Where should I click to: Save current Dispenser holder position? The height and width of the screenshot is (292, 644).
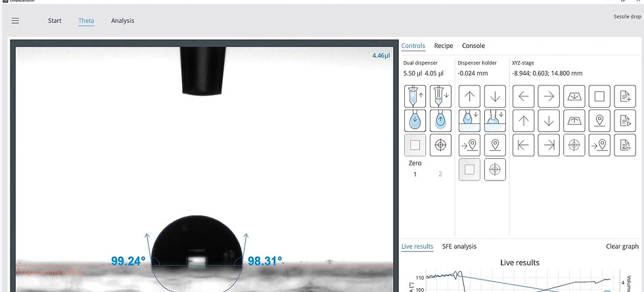[495, 145]
